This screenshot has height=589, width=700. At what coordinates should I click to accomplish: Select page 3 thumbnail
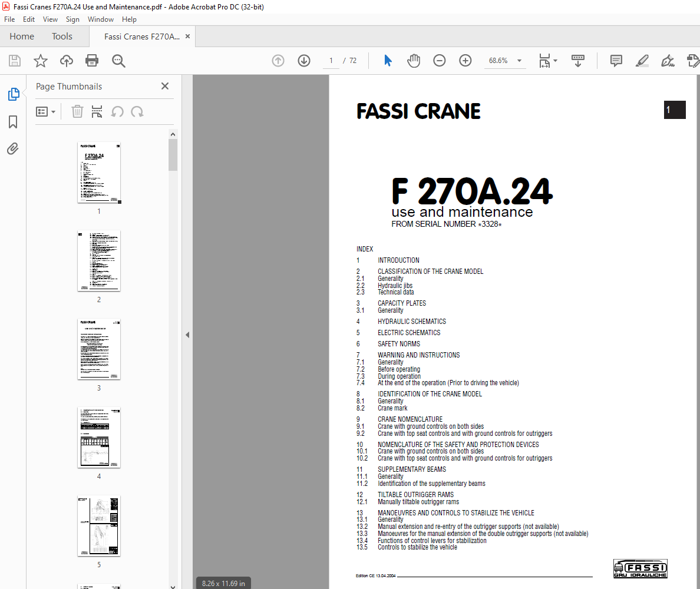[x=99, y=349]
